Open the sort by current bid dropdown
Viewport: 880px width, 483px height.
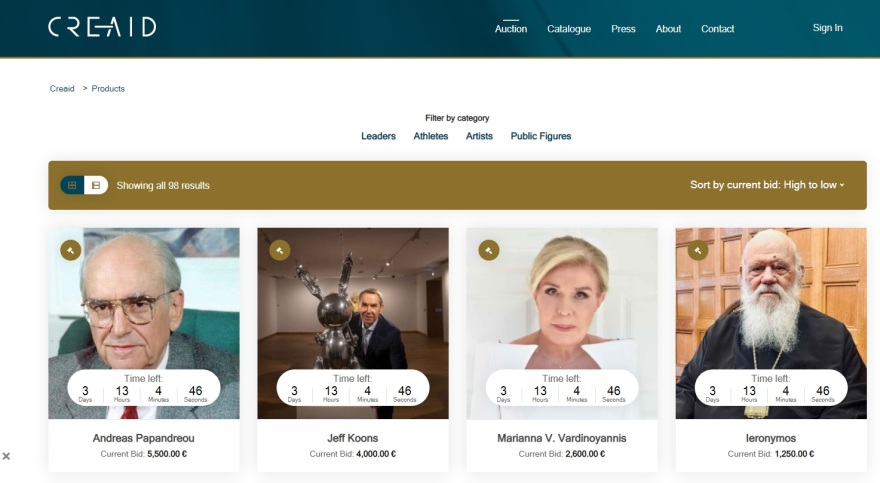(x=766, y=185)
